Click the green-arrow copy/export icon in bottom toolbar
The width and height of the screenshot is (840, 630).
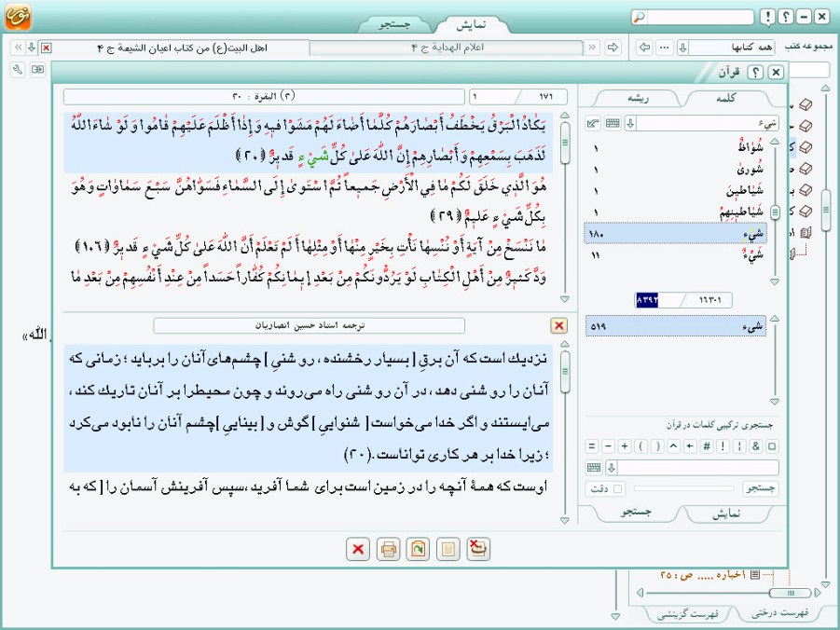pos(418,549)
